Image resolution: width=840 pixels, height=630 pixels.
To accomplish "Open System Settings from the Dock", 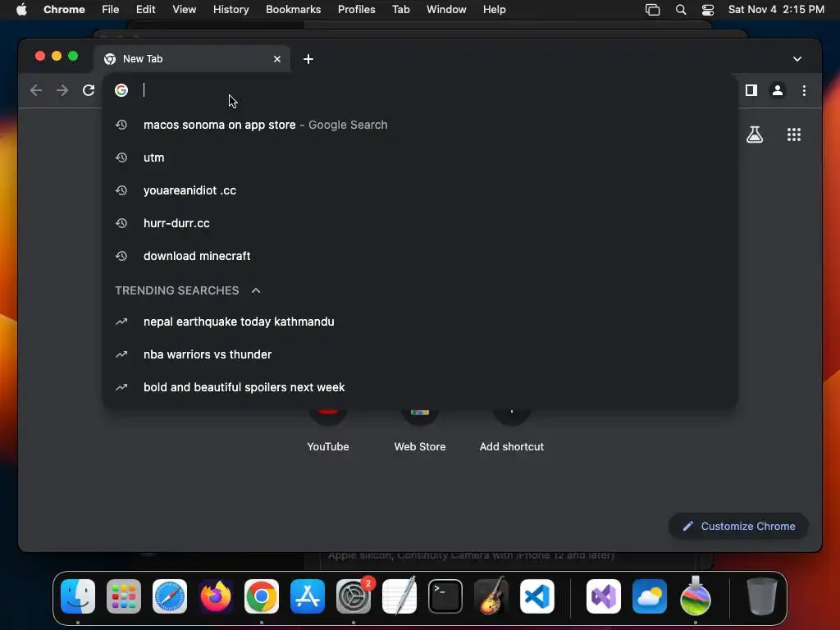I will [x=354, y=596].
